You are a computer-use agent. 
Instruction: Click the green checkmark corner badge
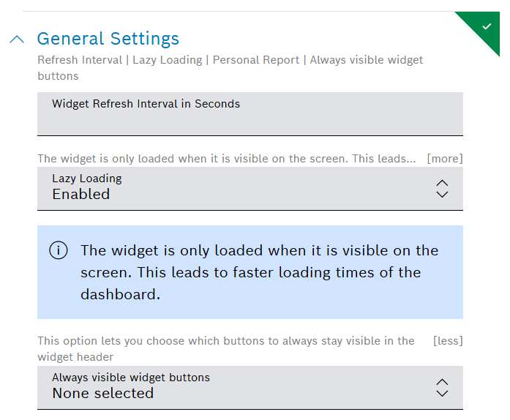486,26
